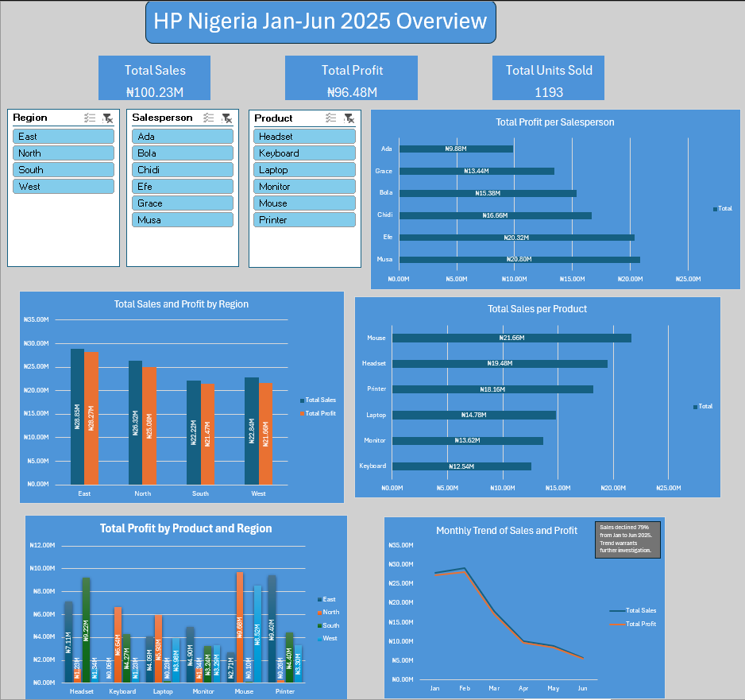Image resolution: width=745 pixels, height=700 pixels.
Task: Filter by Headset product
Action: click(304, 137)
